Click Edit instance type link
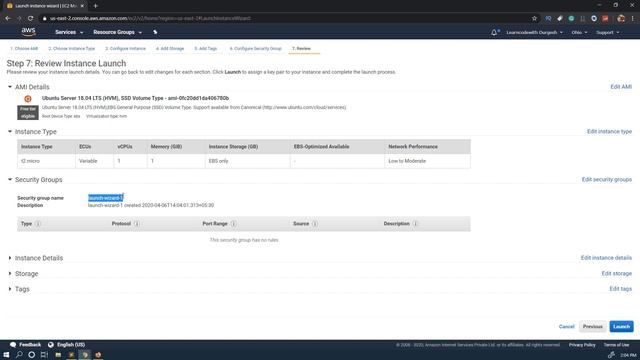The height and width of the screenshot is (360, 640). (609, 131)
